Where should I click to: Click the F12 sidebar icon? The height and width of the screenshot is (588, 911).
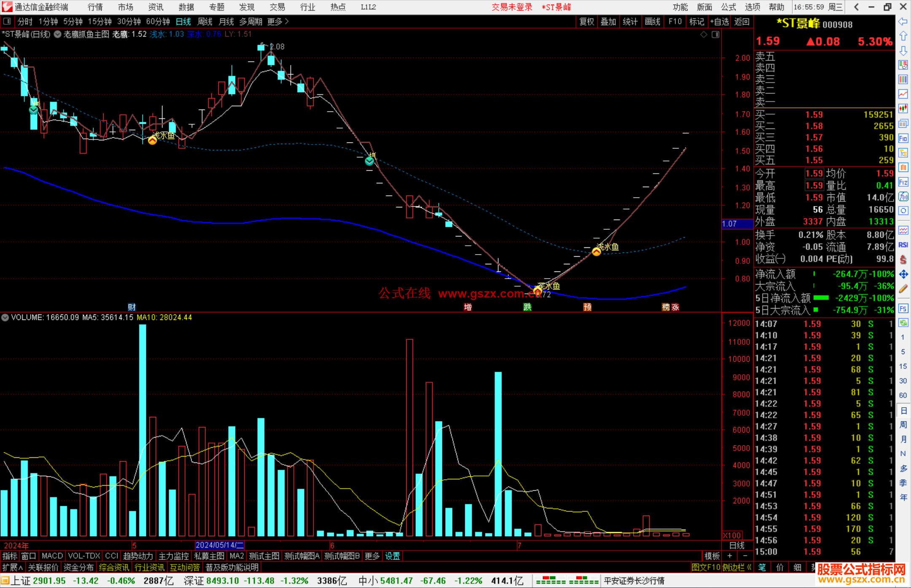(x=903, y=183)
